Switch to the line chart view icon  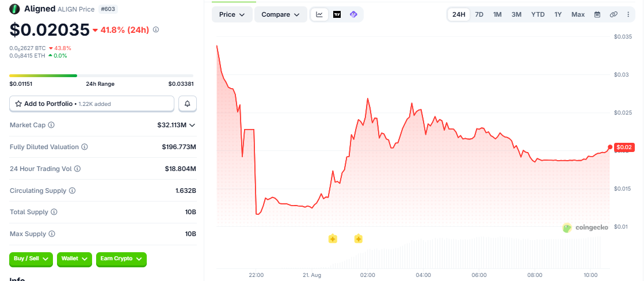click(319, 14)
